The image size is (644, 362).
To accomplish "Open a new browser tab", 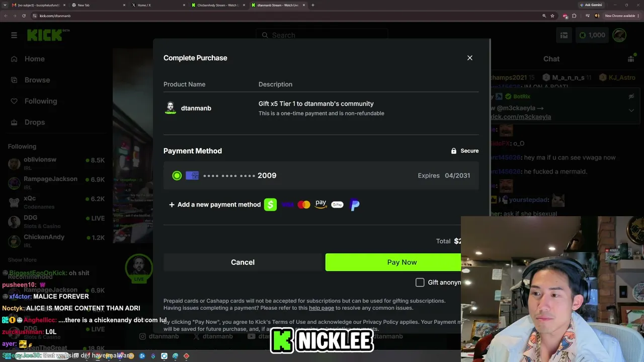I will (313, 5).
